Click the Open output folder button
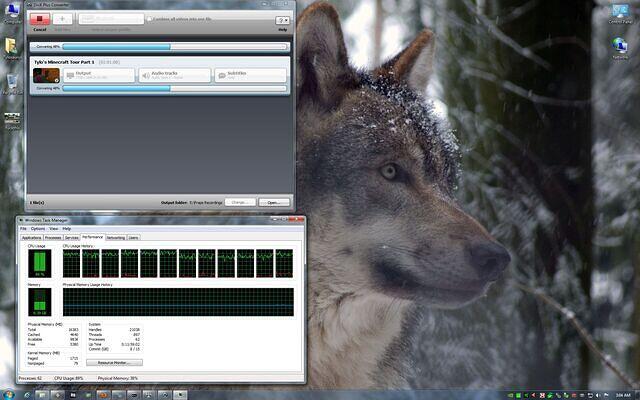 [x=272, y=202]
